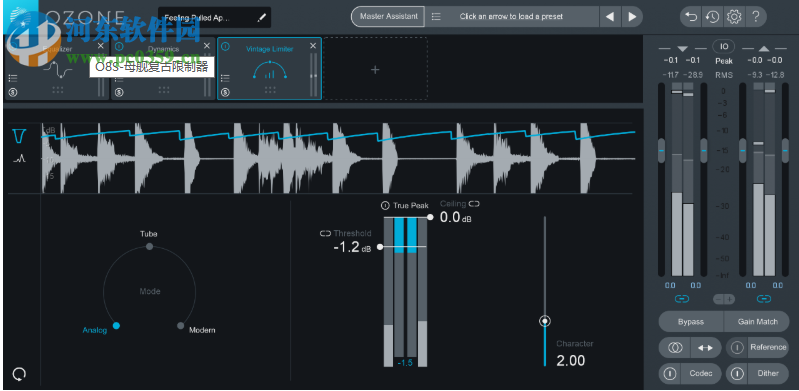This screenshot has height=391, width=799.
Task: Toggle the Dither power button
Action: pos(737,374)
